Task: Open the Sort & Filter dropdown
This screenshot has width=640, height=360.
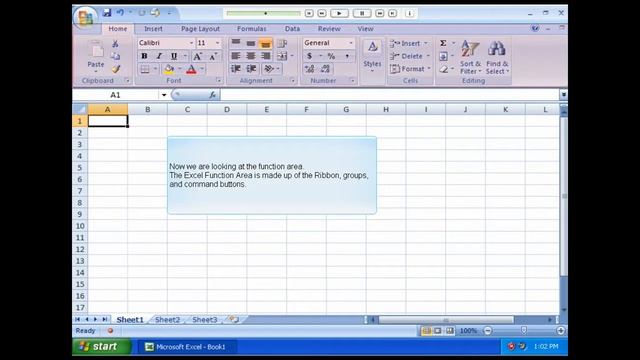Action: (x=470, y=58)
